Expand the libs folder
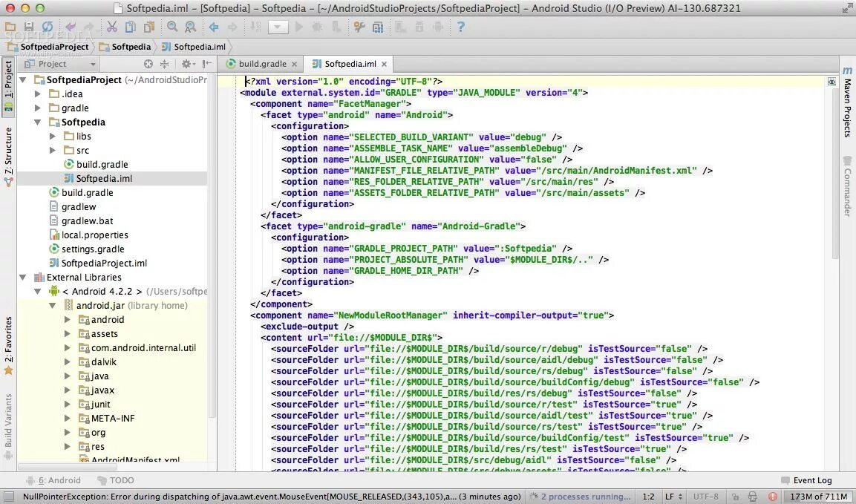This screenshot has width=856, height=504. pyautogui.click(x=53, y=137)
